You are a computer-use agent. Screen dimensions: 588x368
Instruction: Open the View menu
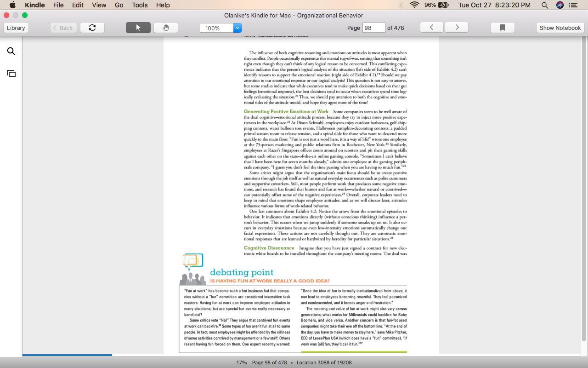point(99,5)
